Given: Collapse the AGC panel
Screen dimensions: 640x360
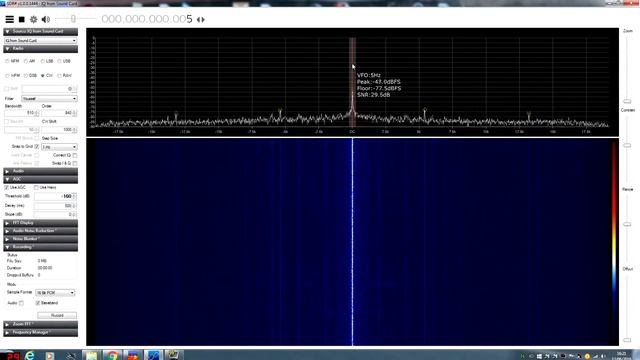Looking at the screenshot, I should [x=40, y=179].
